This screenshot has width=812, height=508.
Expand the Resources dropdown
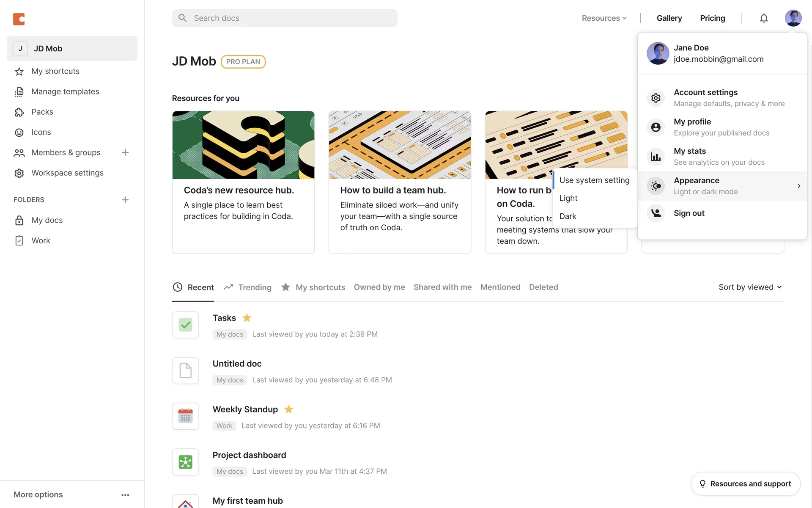coord(604,18)
